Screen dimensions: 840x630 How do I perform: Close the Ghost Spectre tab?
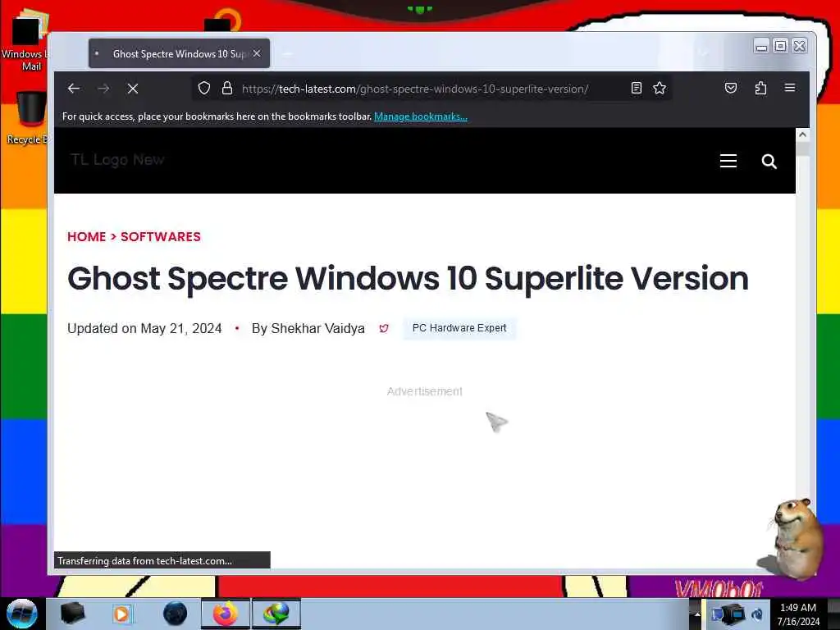coord(257,53)
